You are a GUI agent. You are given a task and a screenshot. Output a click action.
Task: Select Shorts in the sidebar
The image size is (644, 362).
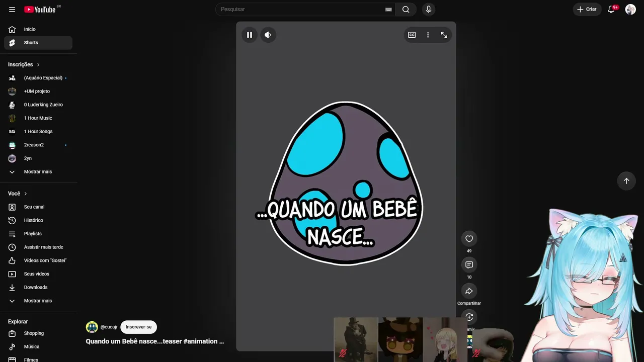(38, 43)
